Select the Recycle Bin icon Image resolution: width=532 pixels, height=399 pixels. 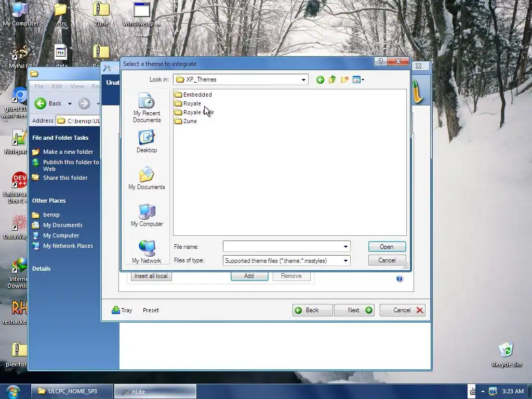point(507,355)
